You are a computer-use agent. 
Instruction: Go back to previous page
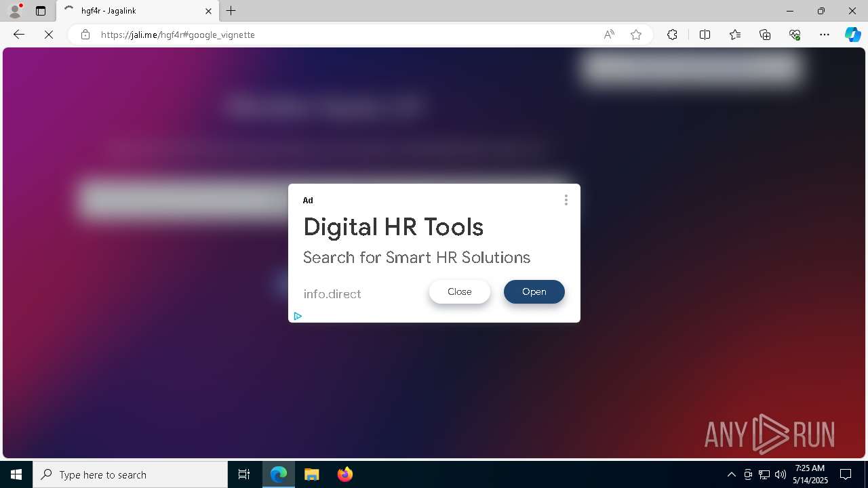pos(19,35)
